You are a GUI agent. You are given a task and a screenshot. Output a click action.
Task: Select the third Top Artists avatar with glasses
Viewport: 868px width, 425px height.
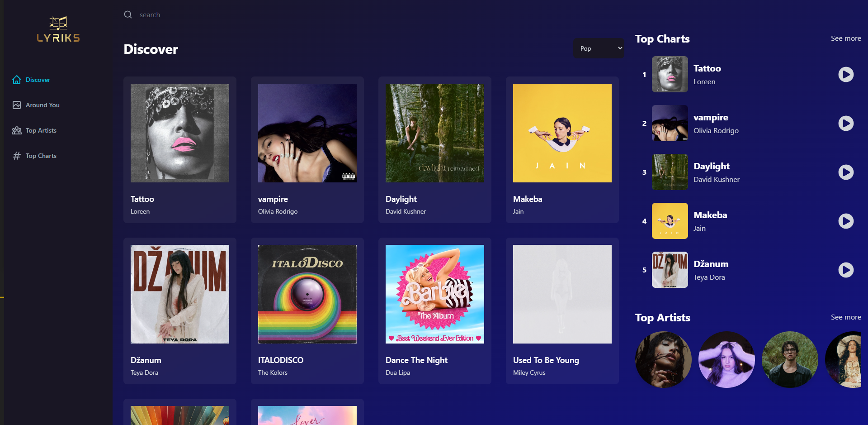point(790,360)
